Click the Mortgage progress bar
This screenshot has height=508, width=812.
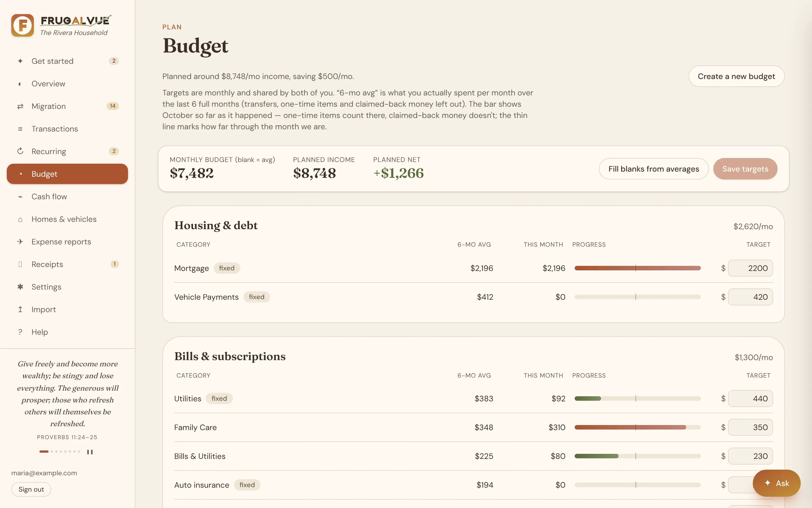pyautogui.click(x=637, y=268)
